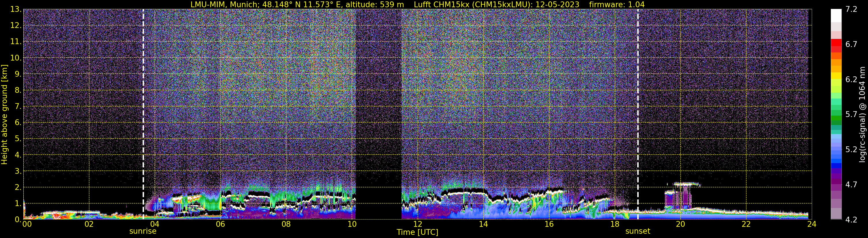
Task: Click time tick '00' on the x-axis
Action: (x=27, y=224)
